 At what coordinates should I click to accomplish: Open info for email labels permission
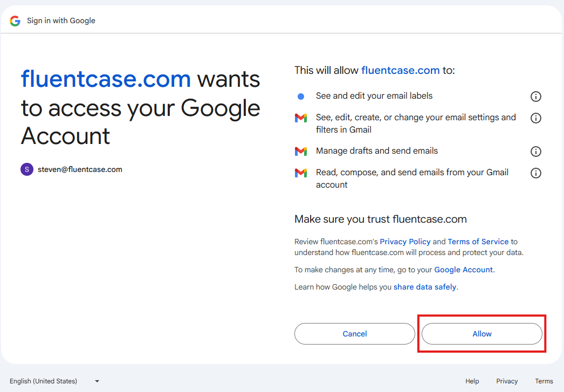click(x=535, y=97)
